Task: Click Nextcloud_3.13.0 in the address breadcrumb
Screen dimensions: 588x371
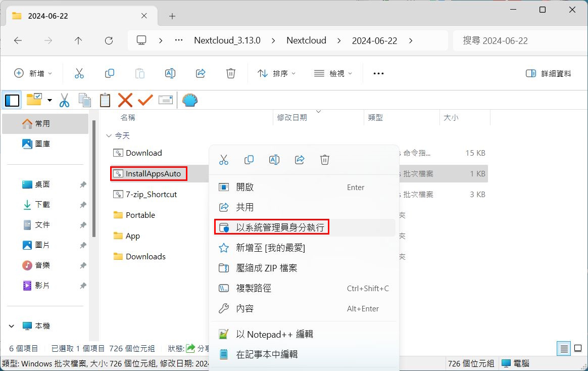Action: (227, 40)
